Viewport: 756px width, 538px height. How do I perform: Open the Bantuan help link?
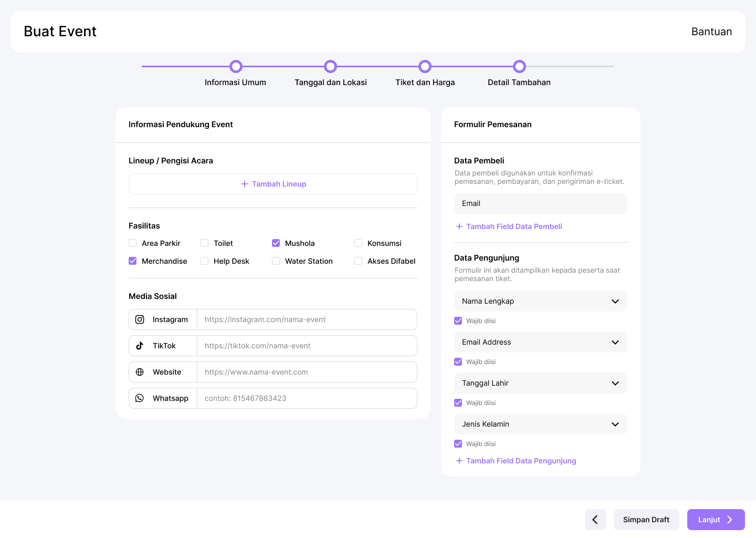[711, 32]
